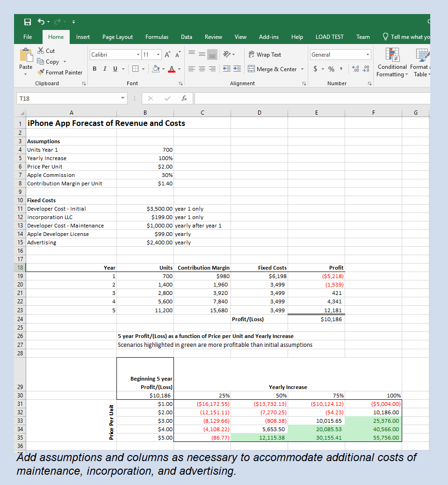Switch to the Formulas ribbon tab

pyautogui.click(x=157, y=37)
